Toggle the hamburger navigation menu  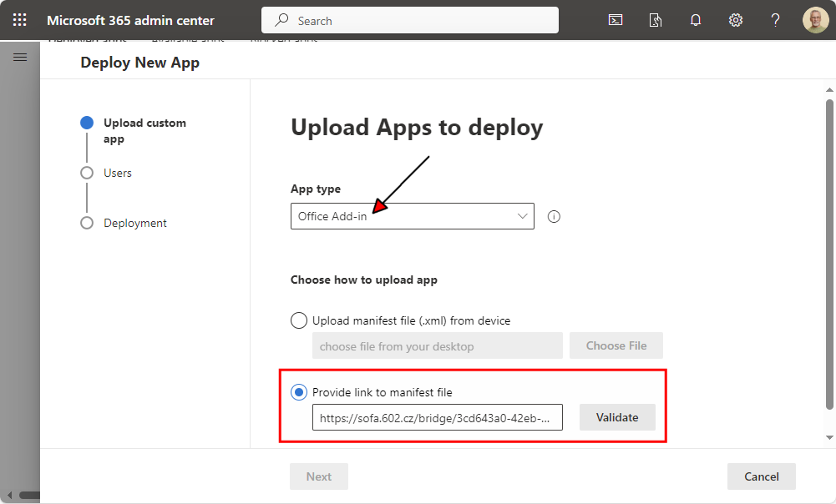pos(20,57)
